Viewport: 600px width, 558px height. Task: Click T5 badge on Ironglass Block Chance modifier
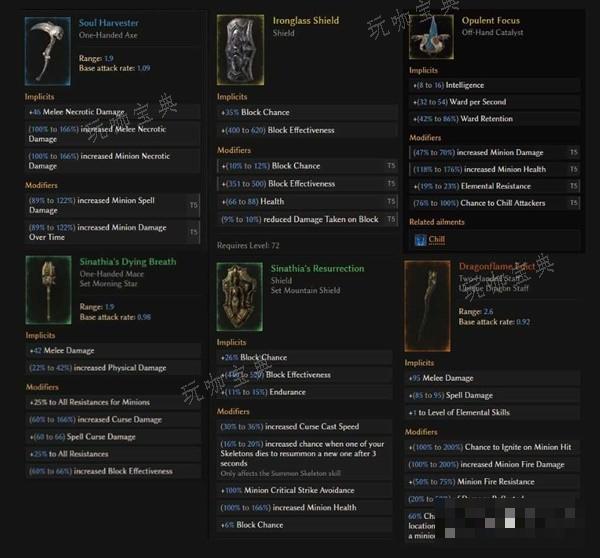tap(391, 165)
